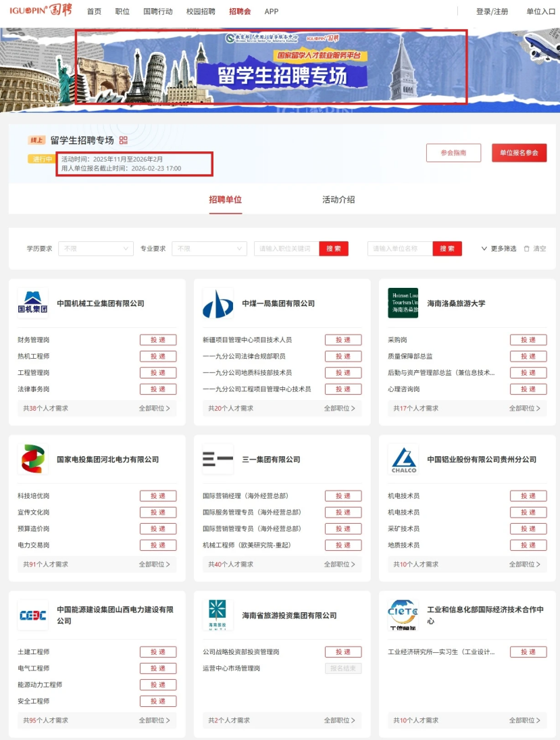Click 中煤一局集团 company logo
The image size is (560, 740).
point(218,303)
